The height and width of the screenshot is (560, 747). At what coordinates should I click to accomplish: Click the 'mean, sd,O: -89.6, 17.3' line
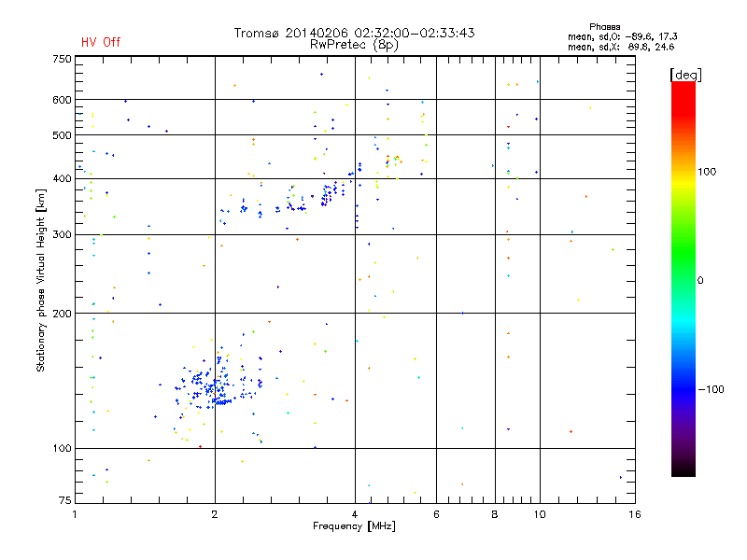point(622,36)
